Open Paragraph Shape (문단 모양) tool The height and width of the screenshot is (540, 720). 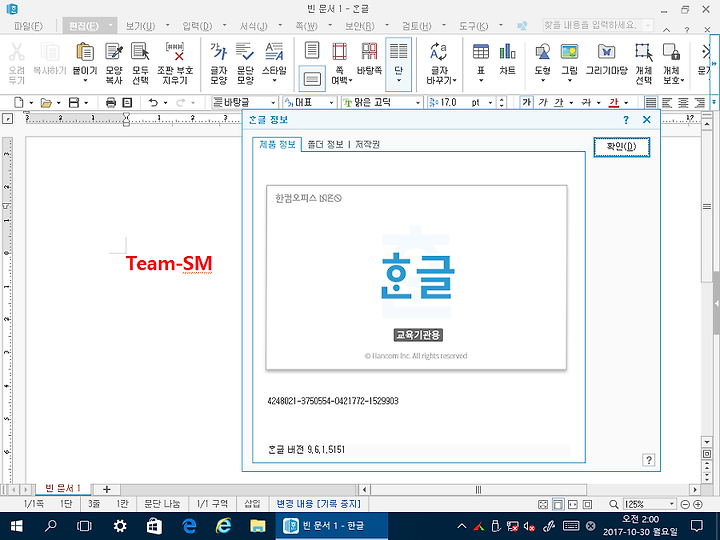245,52
